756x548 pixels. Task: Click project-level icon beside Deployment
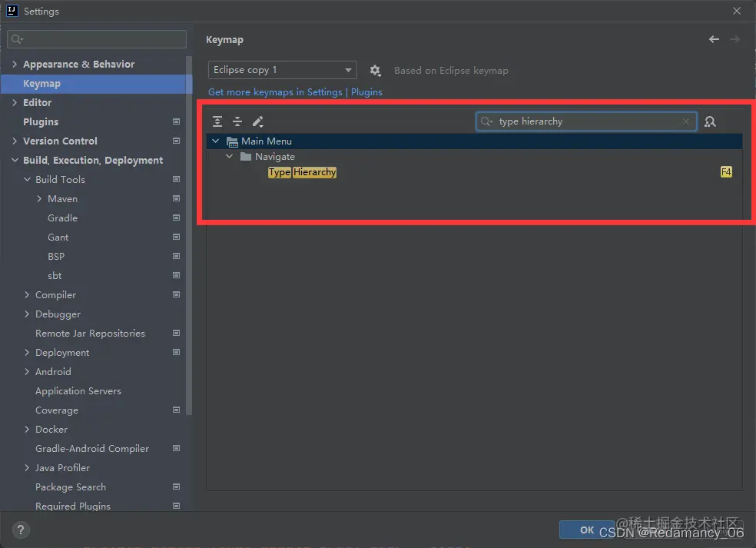(x=177, y=353)
